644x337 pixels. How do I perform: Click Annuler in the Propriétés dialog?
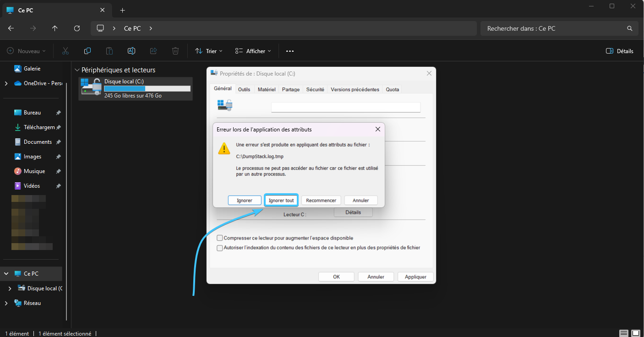coord(376,277)
